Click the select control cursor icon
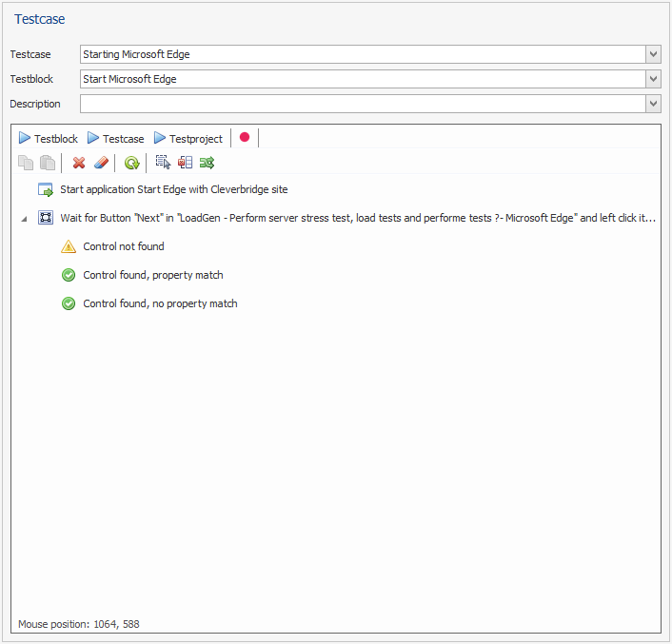The image size is (672, 644). click(x=163, y=163)
